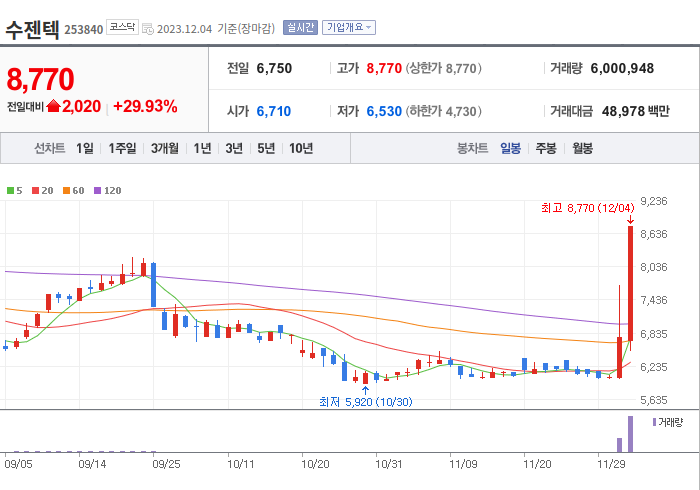The width and height of the screenshot is (700, 490).
Task: Click the 최고 8,770 (12/04) chart annotation
Action: (587, 208)
